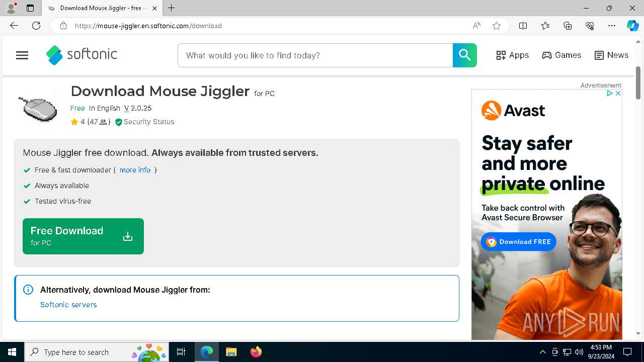Click the info icon beside Alternatively text
644x362 pixels.
click(28, 290)
